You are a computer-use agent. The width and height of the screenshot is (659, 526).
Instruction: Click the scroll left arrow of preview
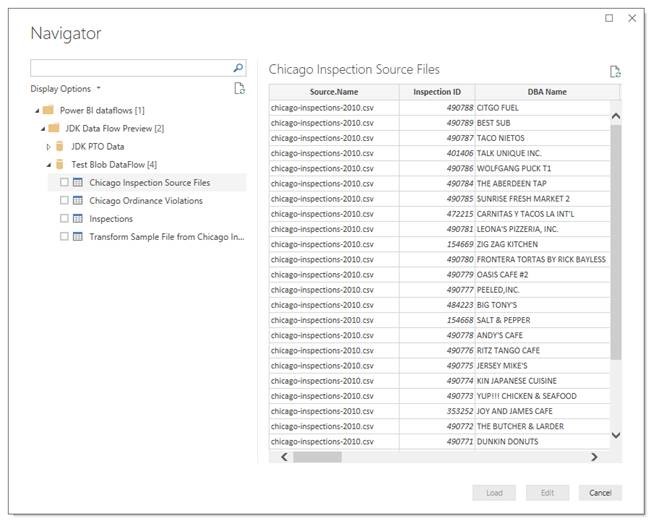tap(285, 457)
